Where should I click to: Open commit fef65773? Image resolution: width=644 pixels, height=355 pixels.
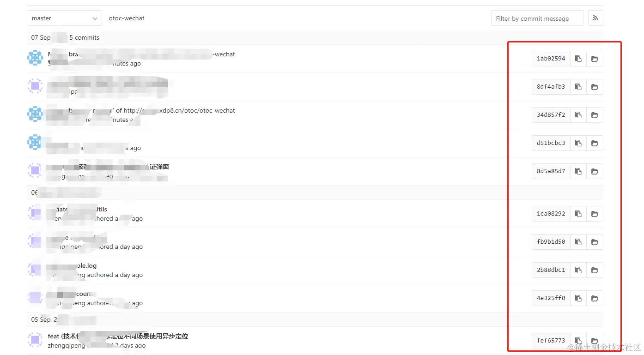tap(551, 341)
